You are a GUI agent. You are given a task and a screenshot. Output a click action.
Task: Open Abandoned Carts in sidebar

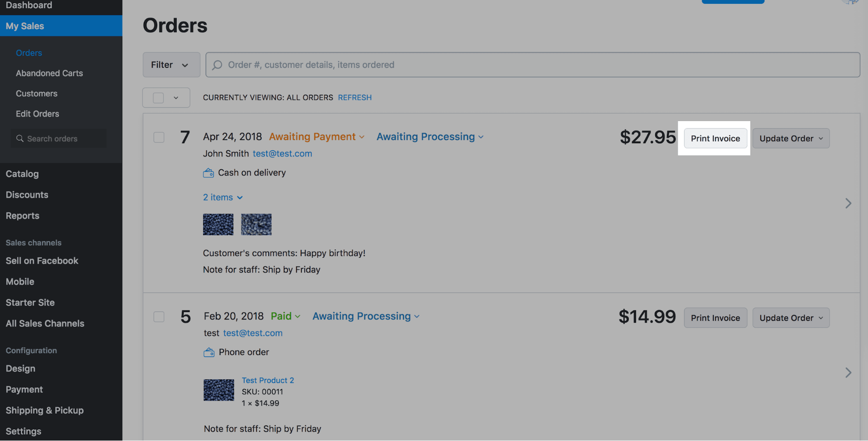[49, 73]
